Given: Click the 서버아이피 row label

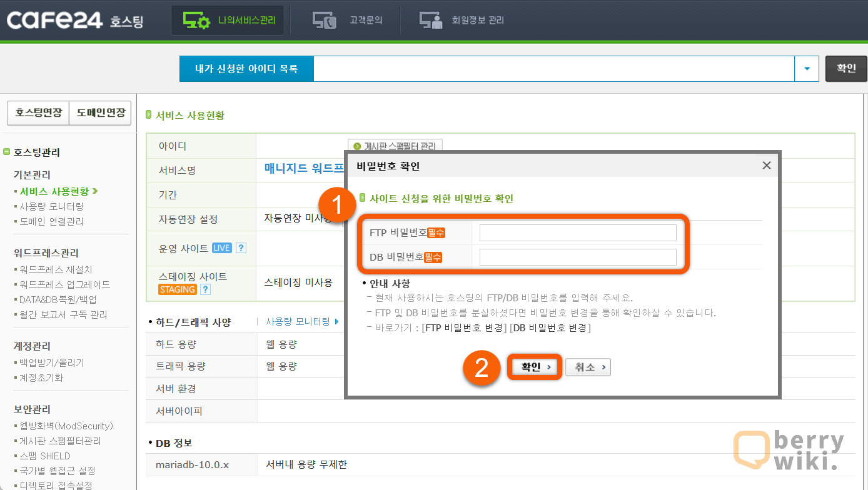Looking at the screenshot, I should [179, 411].
